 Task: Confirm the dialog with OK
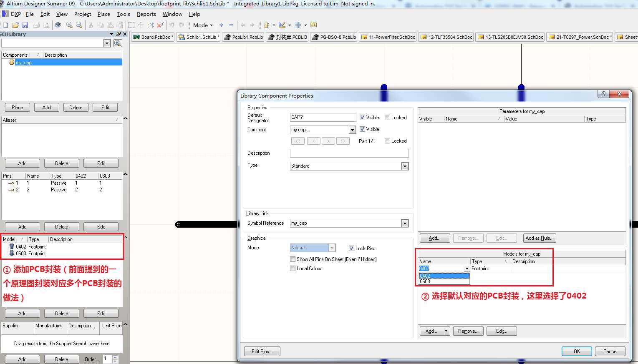[x=577, y=351]
